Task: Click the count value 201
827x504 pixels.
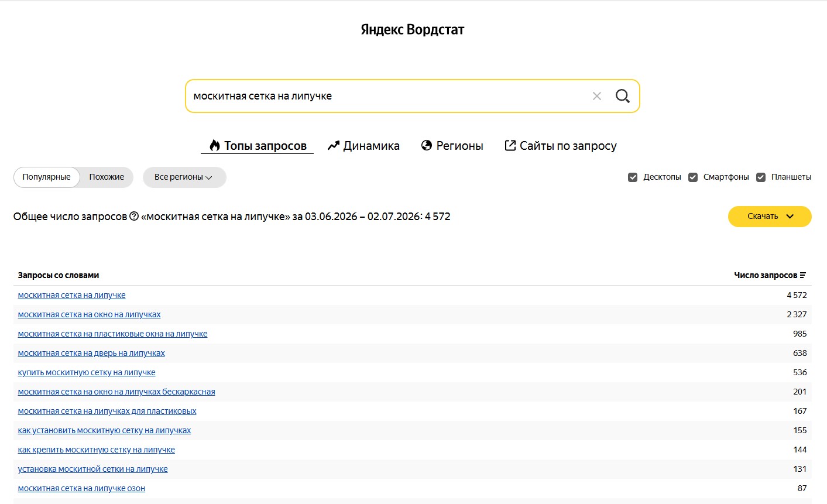Action: (800, 392)
